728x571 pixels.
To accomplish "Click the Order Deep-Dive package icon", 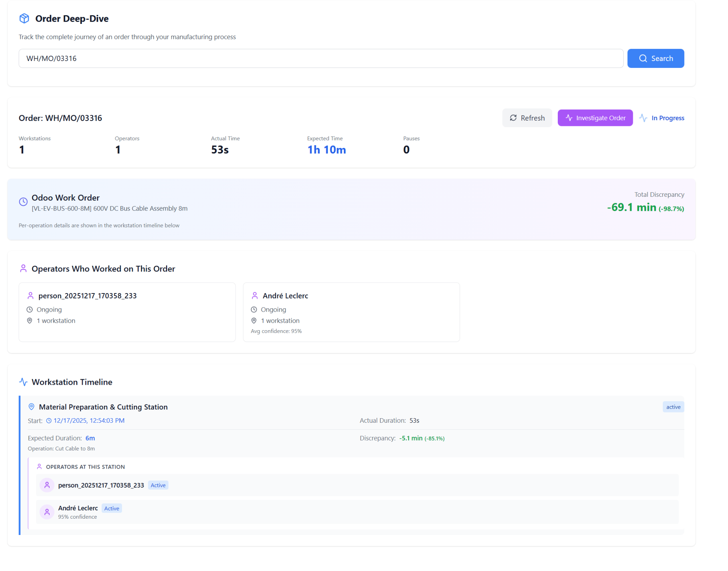I will pyautogui.click(x=24, y=19).
